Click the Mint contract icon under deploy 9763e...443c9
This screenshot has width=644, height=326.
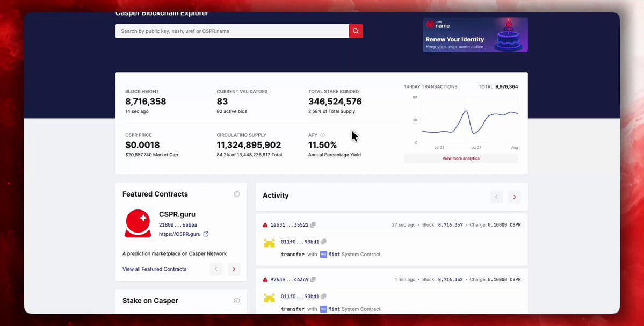coord(324,309)
